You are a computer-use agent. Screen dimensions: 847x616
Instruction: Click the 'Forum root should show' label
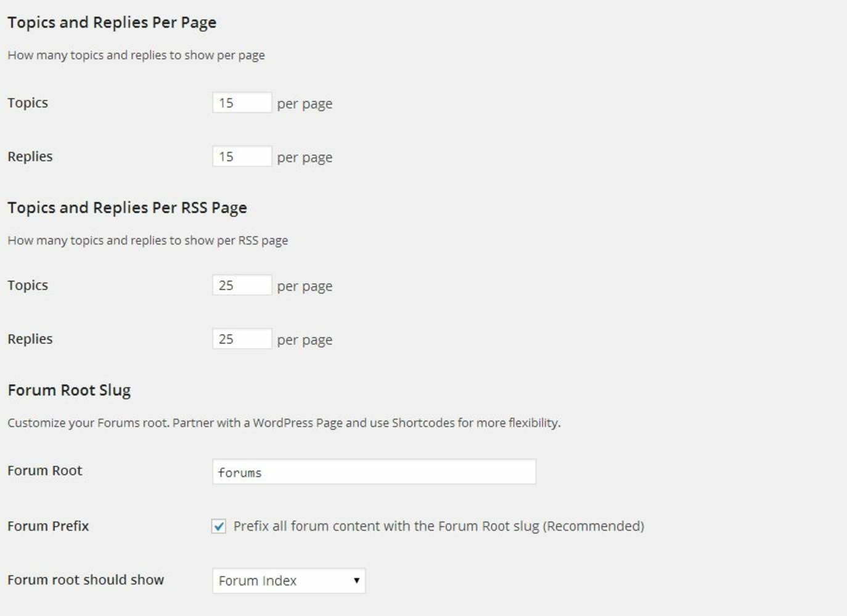[x=86, y=580]
